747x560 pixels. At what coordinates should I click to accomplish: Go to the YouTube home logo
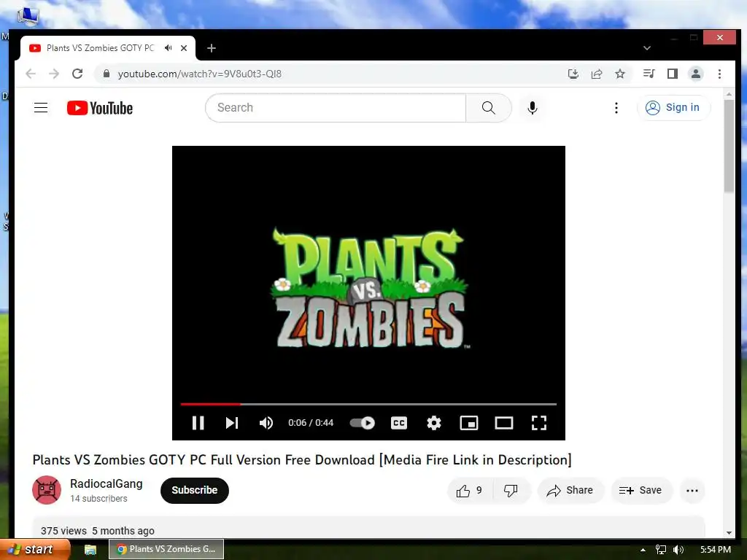click(100, 108)
